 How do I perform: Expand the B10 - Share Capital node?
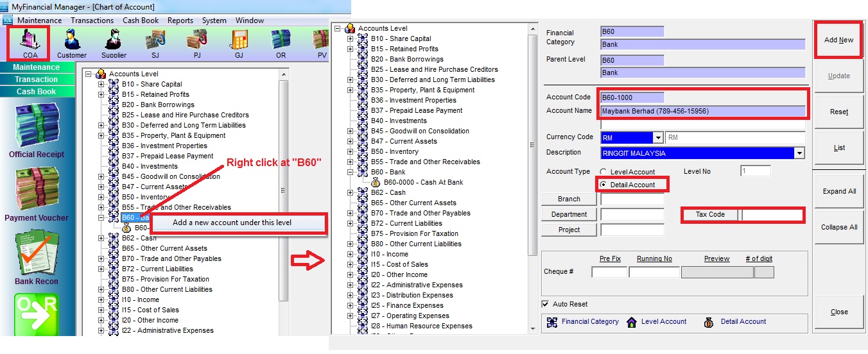click(x=101, y=84)
